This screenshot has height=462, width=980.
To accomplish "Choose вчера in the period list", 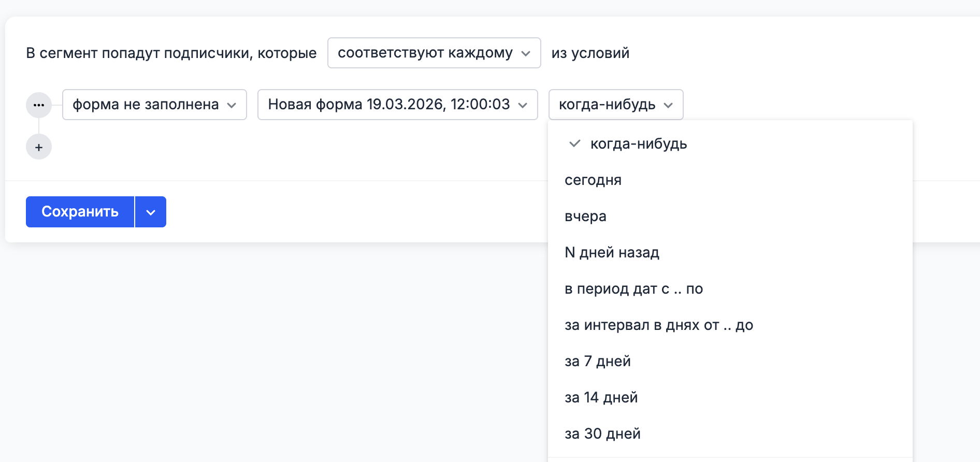I will (x=585, y=216).
